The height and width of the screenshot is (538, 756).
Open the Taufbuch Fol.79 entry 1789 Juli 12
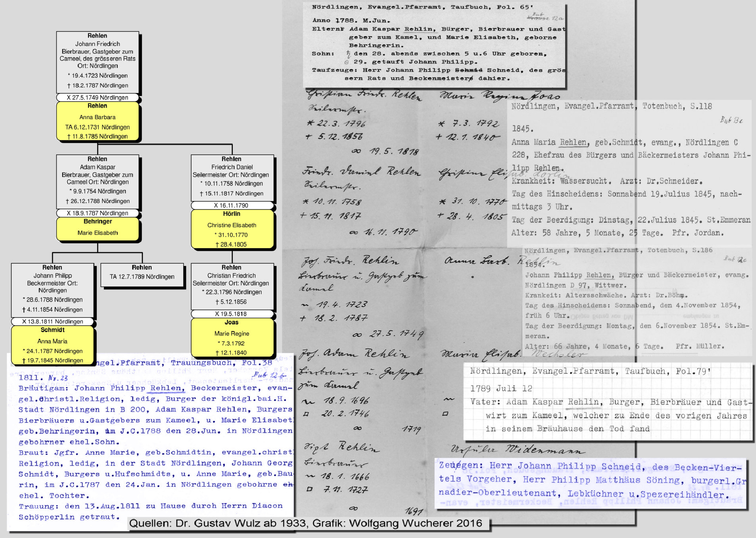[607, 402]
